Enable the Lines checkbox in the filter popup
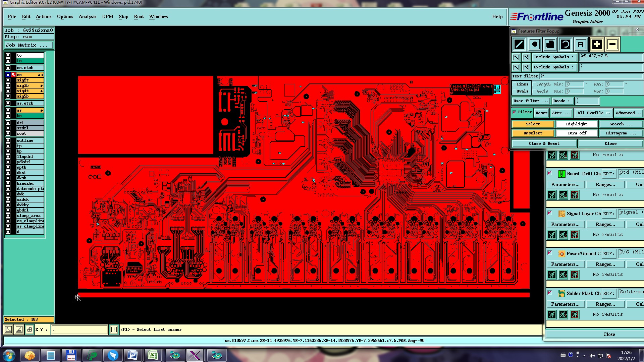 [515, 84]
